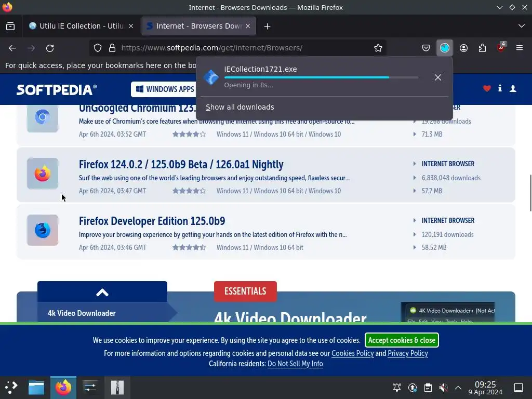The height and width of the screenshot is (399, 532).
Task: Open UnGoogled Chromium title link
Action: click(138, 108)
